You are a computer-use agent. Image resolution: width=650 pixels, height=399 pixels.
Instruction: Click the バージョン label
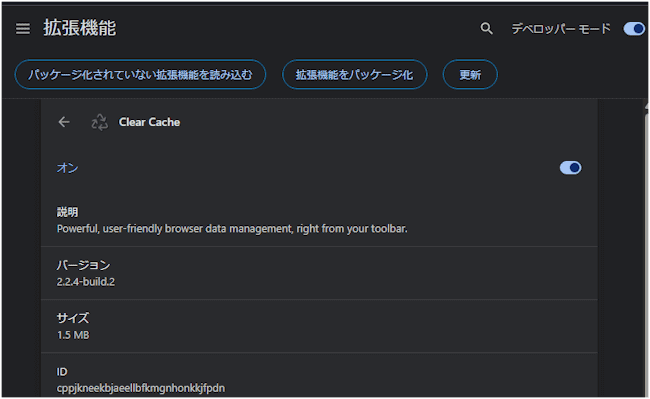83,265
